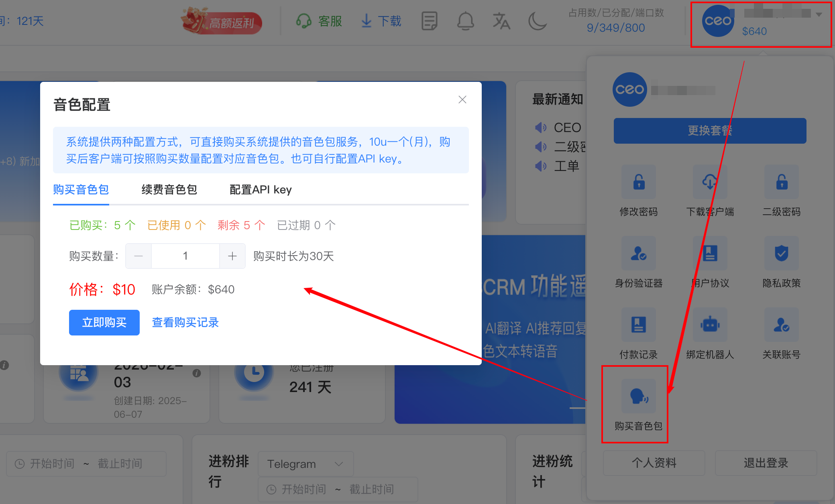Click the 购买音色包 voice icon

point(638,396)
